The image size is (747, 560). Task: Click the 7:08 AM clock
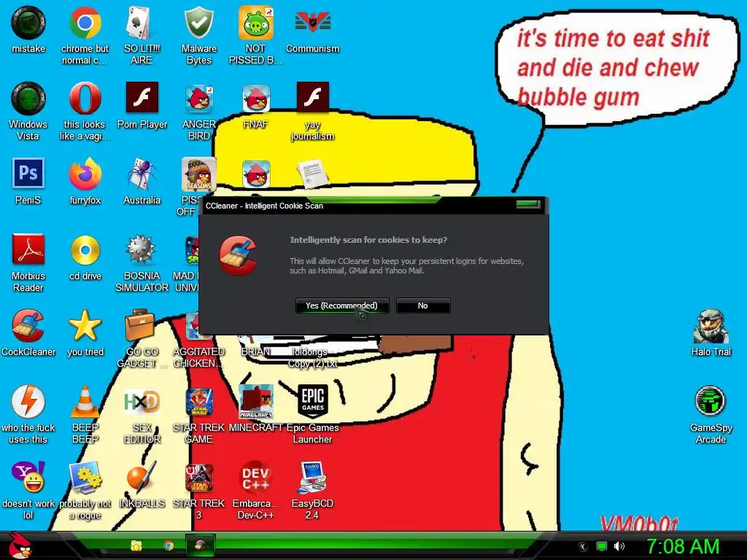[683, 546]
